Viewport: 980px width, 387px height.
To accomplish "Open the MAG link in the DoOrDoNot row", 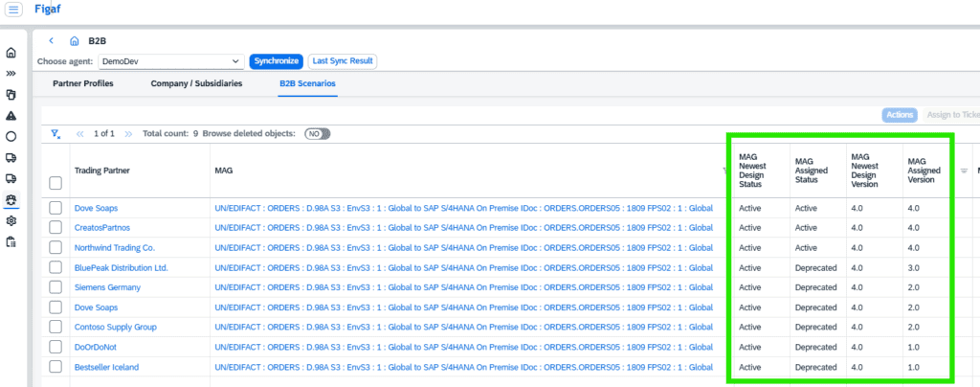I will (x=464, y=347).
